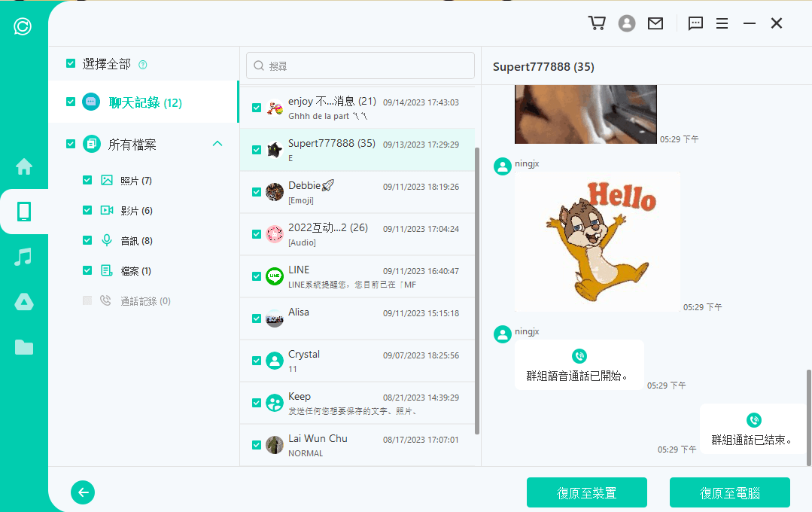Open the cloud backup section

click(x=23, y=301)
